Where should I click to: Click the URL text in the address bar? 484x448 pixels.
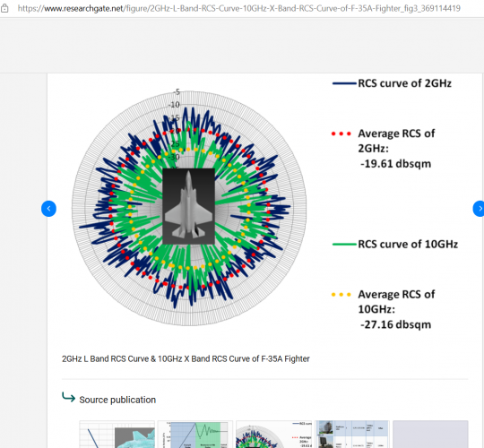[x=239, y=8]
